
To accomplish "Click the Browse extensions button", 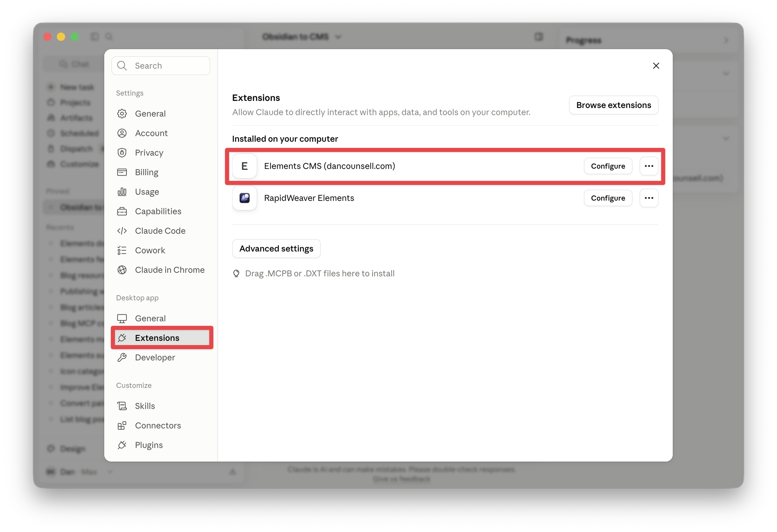I will pyautogui.click(x=614, y=105).
